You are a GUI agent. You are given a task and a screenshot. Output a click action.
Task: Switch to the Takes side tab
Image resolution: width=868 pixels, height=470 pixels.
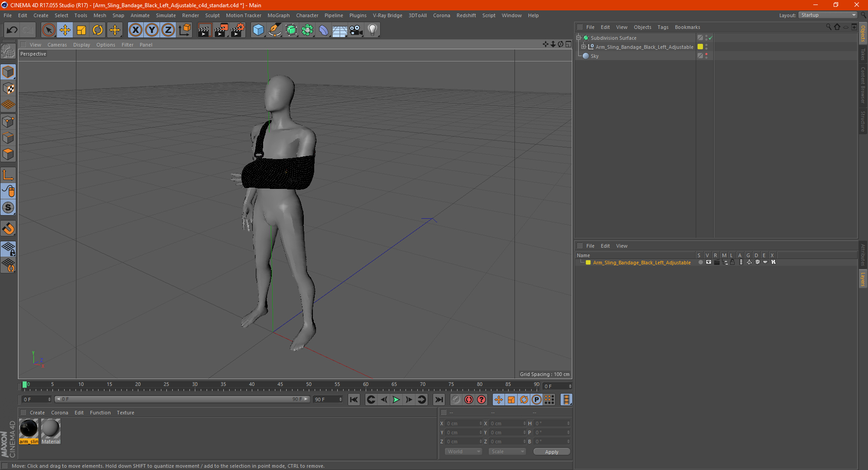point(863,54)
